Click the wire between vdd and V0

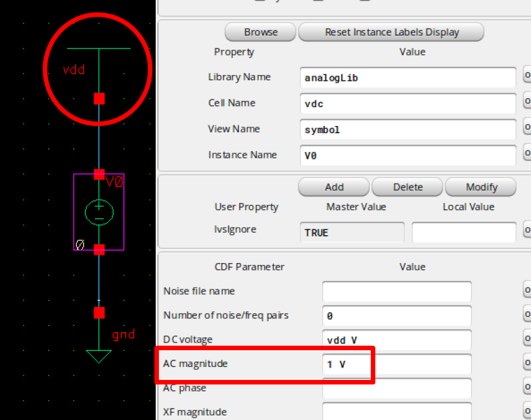[x=99, y=137]
